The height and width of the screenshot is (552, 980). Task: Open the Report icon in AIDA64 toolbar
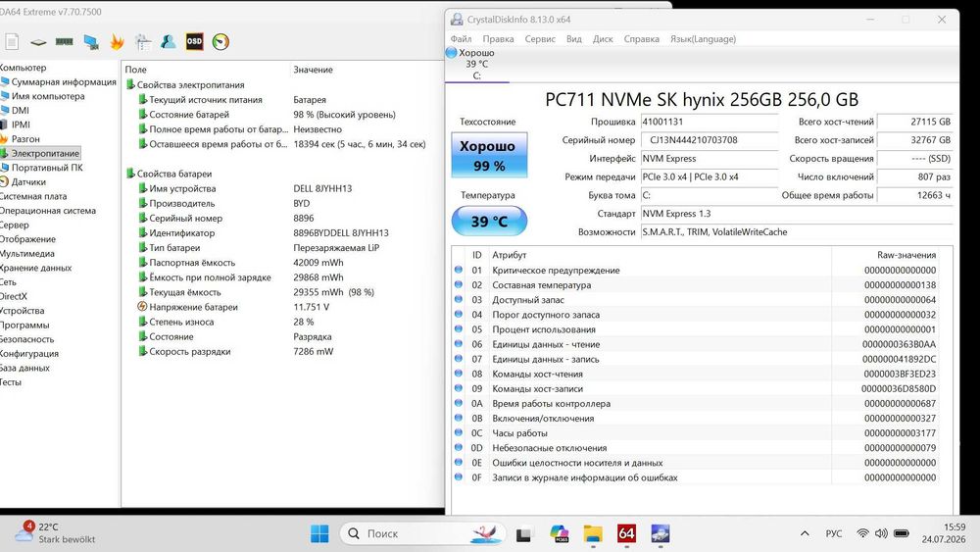click(x=12, y=42)
